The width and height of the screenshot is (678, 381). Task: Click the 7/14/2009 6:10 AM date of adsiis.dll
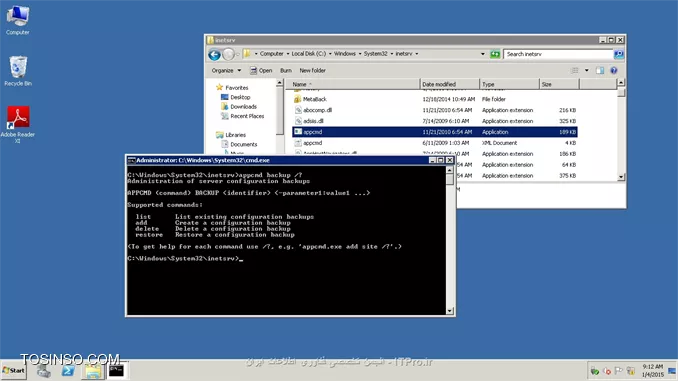click(x=445, y=121)
